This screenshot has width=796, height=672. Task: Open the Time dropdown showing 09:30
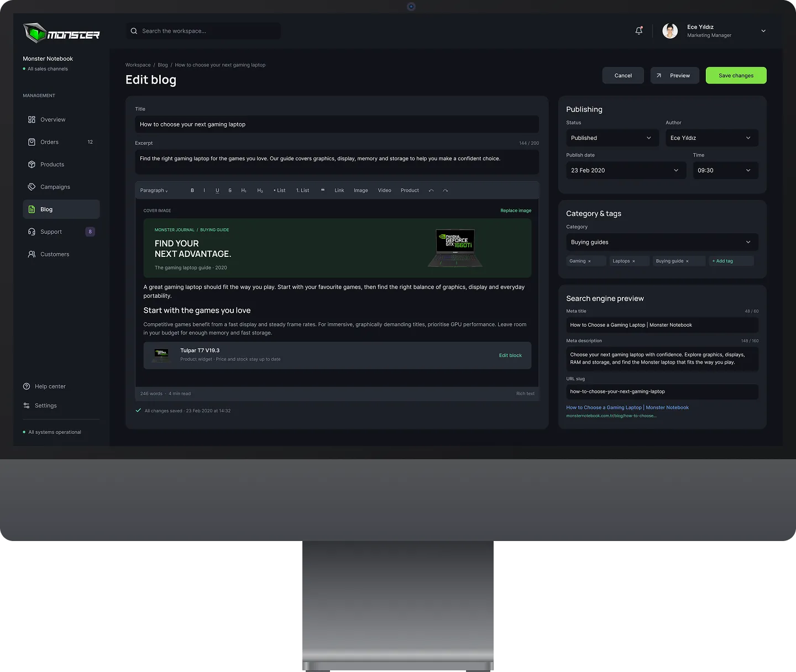726,170
